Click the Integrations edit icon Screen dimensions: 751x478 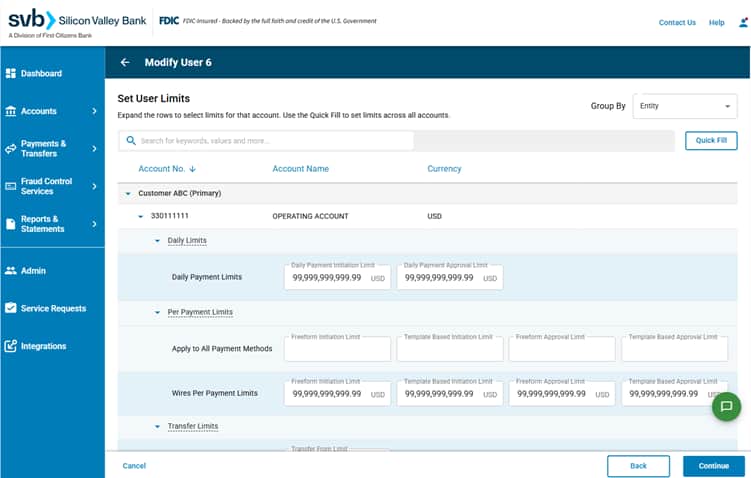pos(11,346)
